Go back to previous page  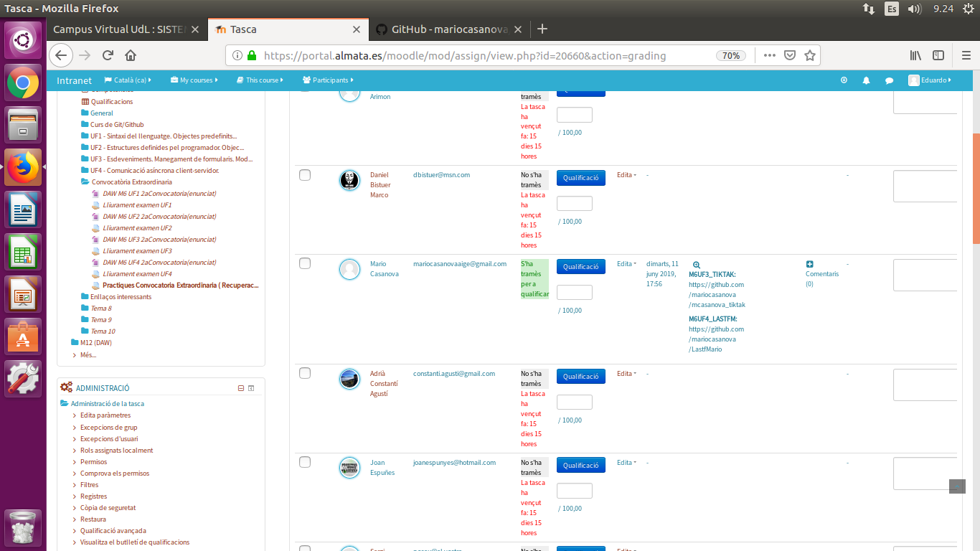coord(61,55)
